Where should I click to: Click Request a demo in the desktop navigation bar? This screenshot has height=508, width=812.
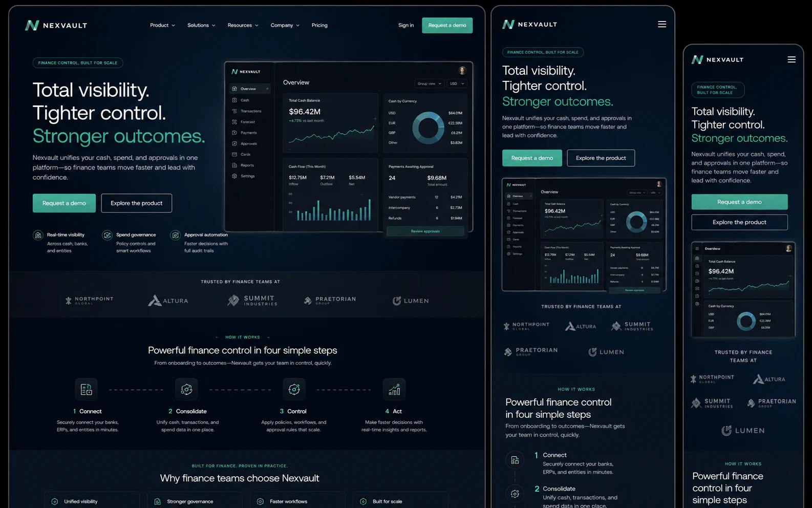tap(447, 25)
